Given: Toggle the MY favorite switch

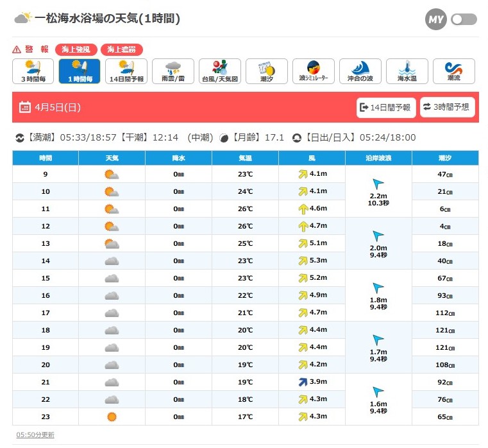Looking at the screenshot, I should (464, 19).
